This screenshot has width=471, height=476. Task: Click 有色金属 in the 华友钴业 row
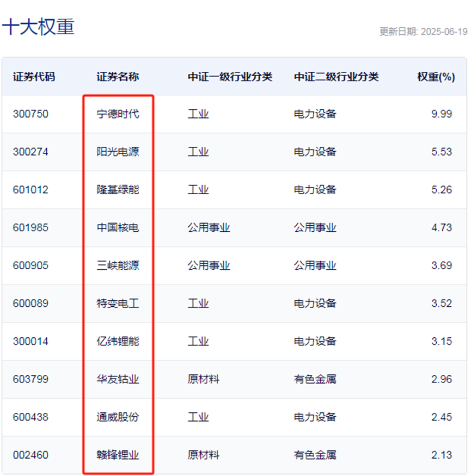[315, 380]
